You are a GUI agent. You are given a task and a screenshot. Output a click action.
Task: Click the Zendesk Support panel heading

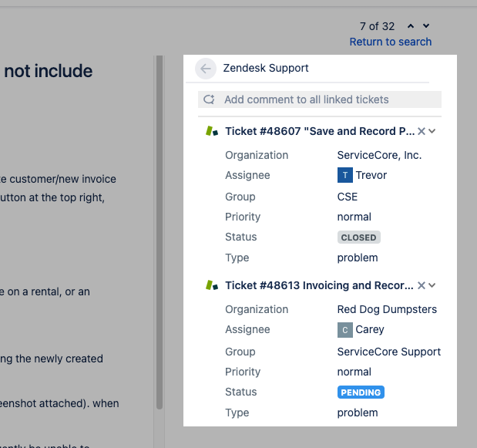pos(266,68)
